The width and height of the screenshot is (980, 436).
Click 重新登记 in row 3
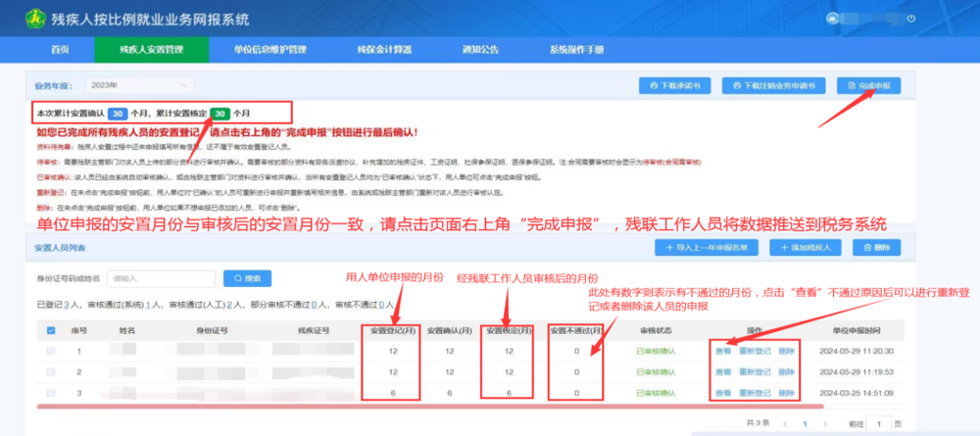point(755,393)
